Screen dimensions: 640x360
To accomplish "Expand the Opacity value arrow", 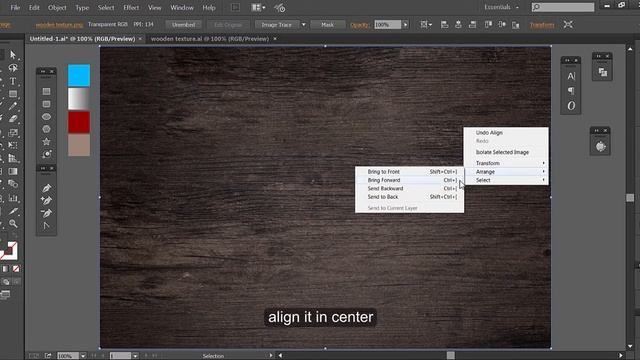I will pos(405,24).
